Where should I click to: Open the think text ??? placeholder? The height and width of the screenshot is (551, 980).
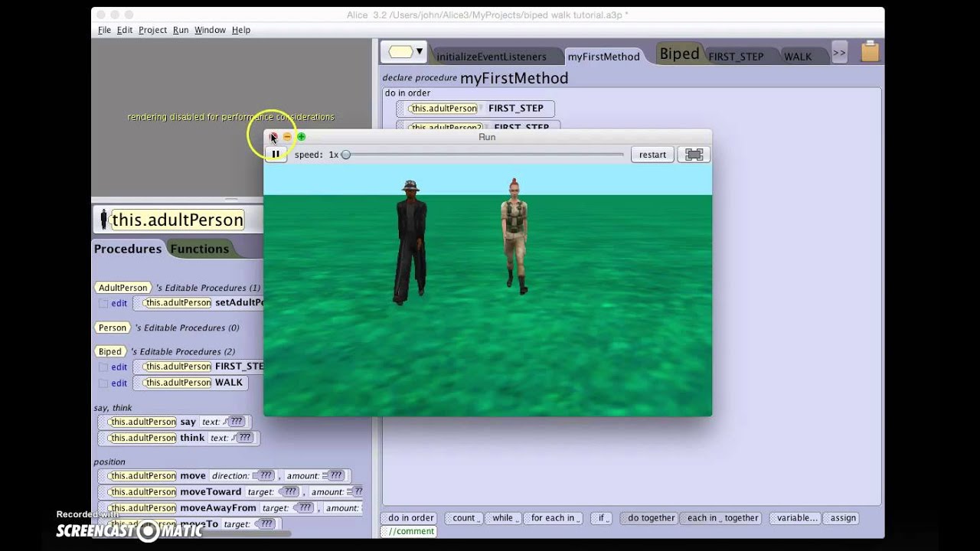[x=244, y=438]
